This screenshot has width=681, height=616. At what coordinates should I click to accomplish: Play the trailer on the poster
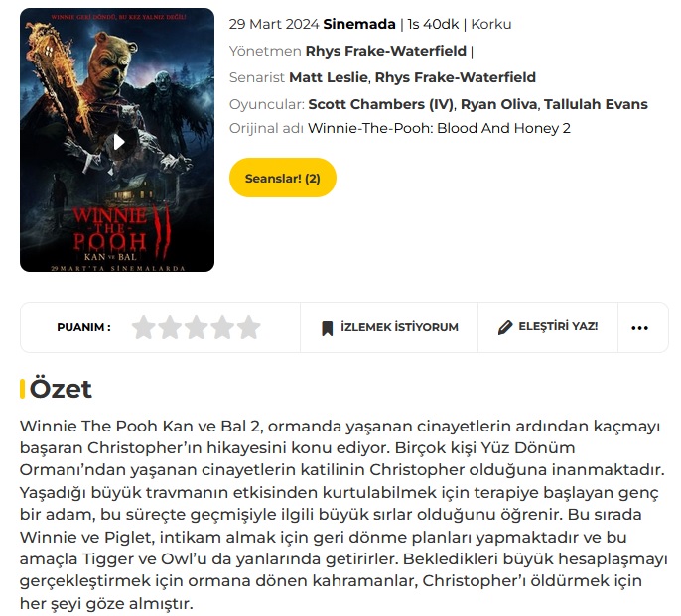(x=118, y=142)
